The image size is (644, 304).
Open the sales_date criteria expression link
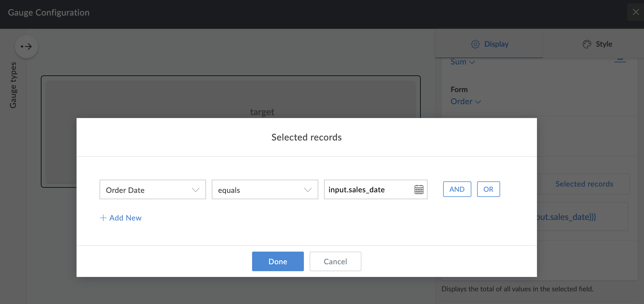click(x=566, y=217)
